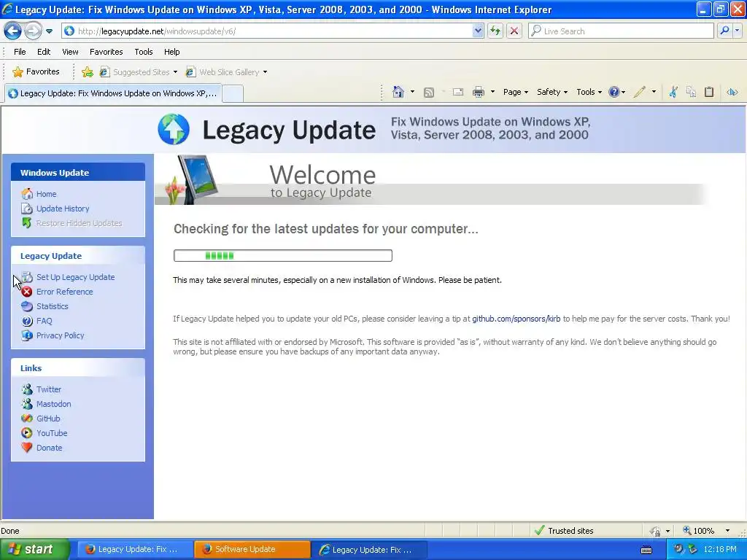Open the Web Slice Gallery dropdown
The image size is (747, 560).
[x=226, y=72]
